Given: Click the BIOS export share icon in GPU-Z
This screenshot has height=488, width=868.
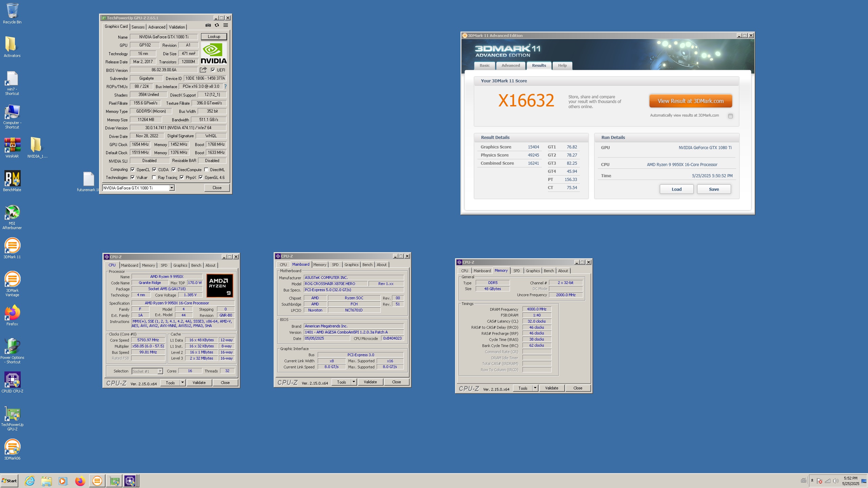Looking at the screenshot, I should coord(203,70).
